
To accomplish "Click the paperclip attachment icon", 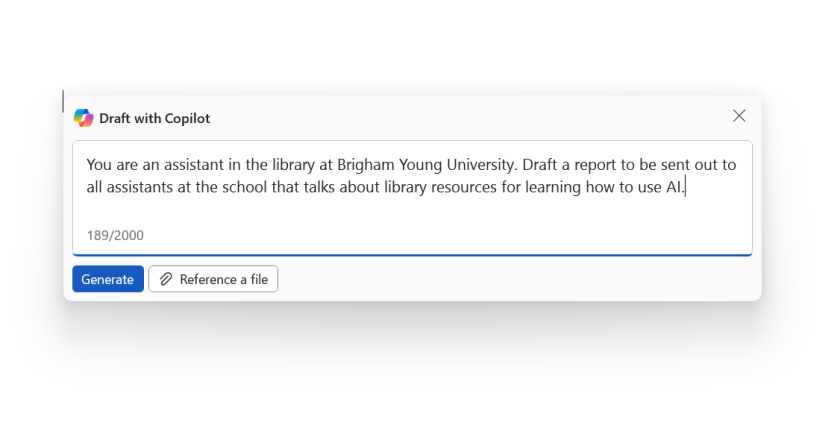I will click(166, 279).
